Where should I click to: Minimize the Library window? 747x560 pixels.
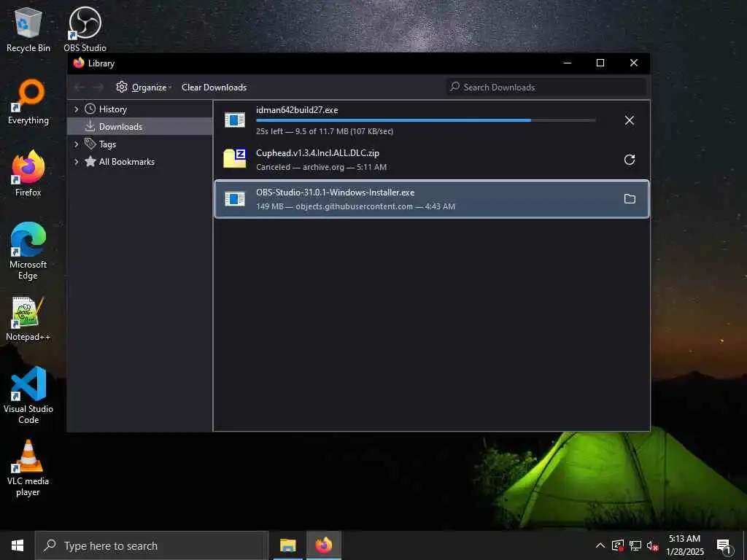(x=568, y=63)
